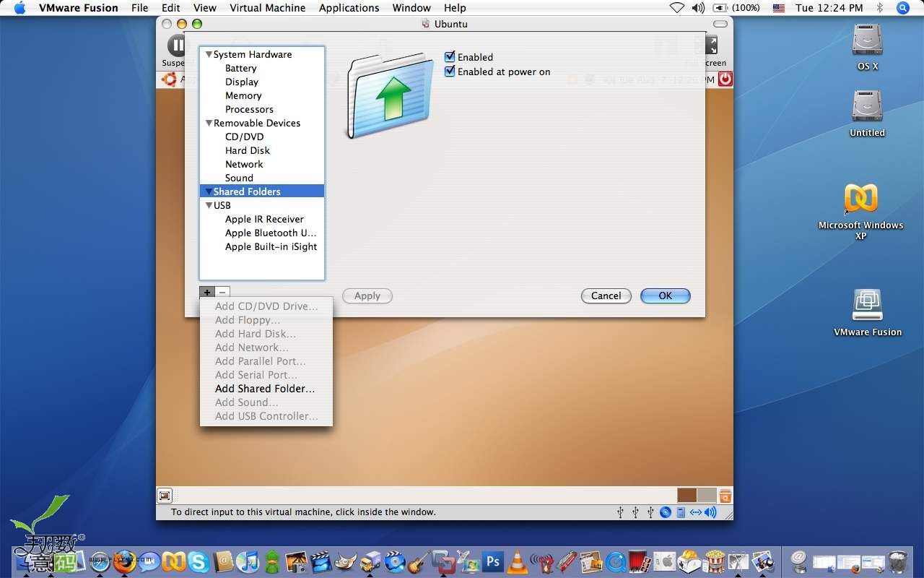Open the View menu
924x578 pixels.
205,8
